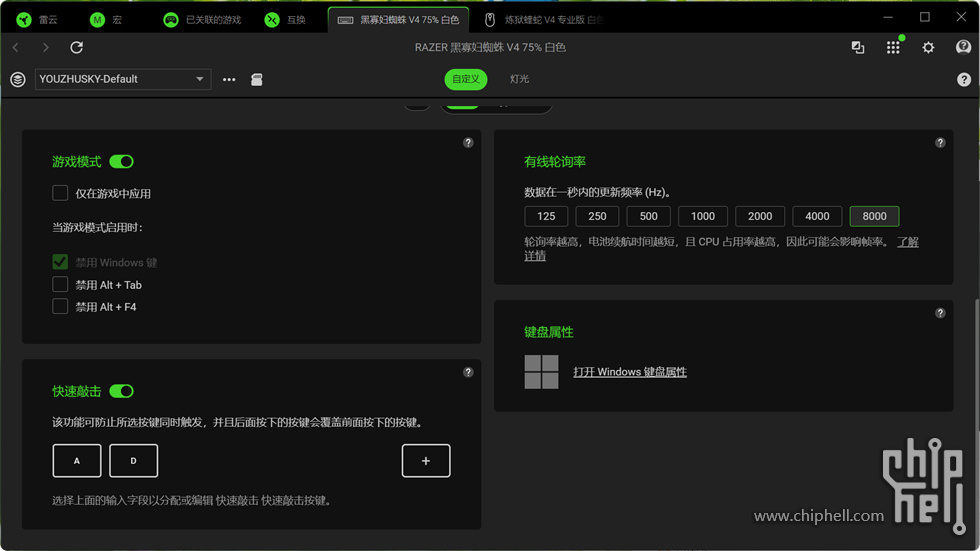
Task: Enable the 禁用 Alt + Tab checkbox
Action: click(60, 284)
